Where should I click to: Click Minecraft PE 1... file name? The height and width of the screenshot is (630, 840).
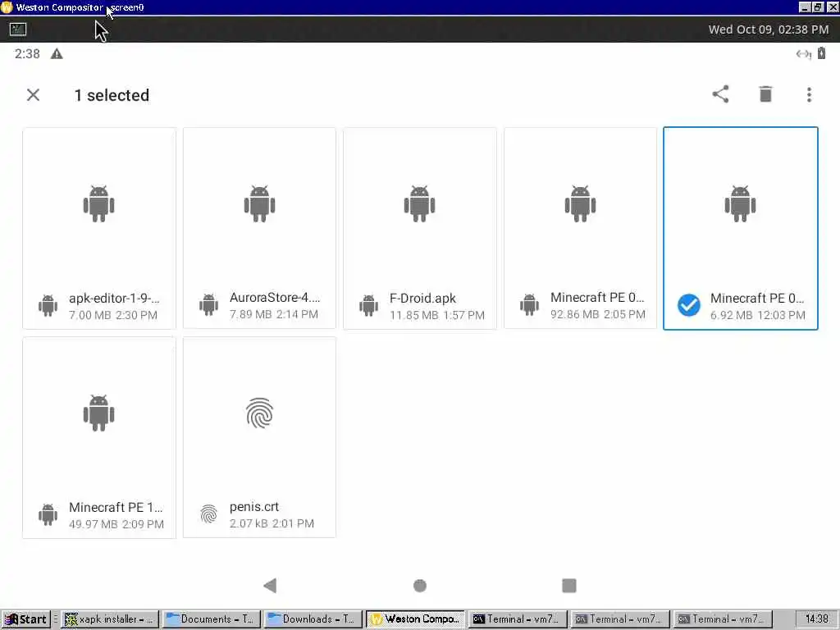(x=116, y=507)
